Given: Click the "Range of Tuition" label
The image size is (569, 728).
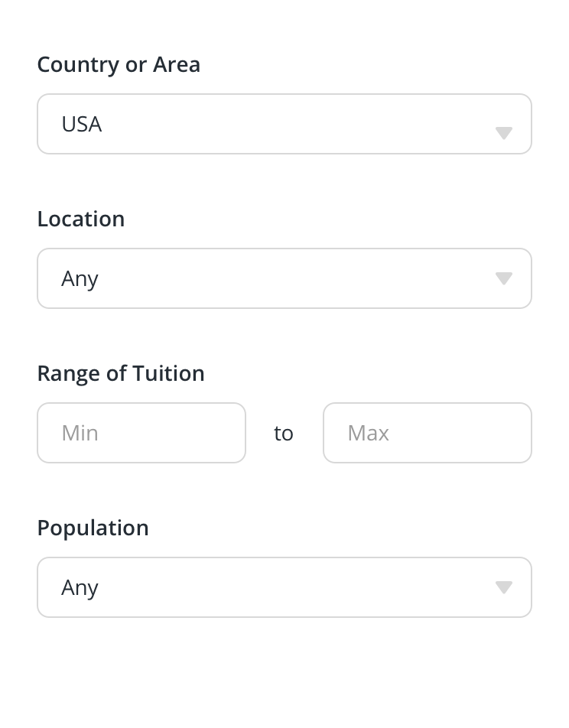Looking at the screenshot, I should click(x=121, y=373).
